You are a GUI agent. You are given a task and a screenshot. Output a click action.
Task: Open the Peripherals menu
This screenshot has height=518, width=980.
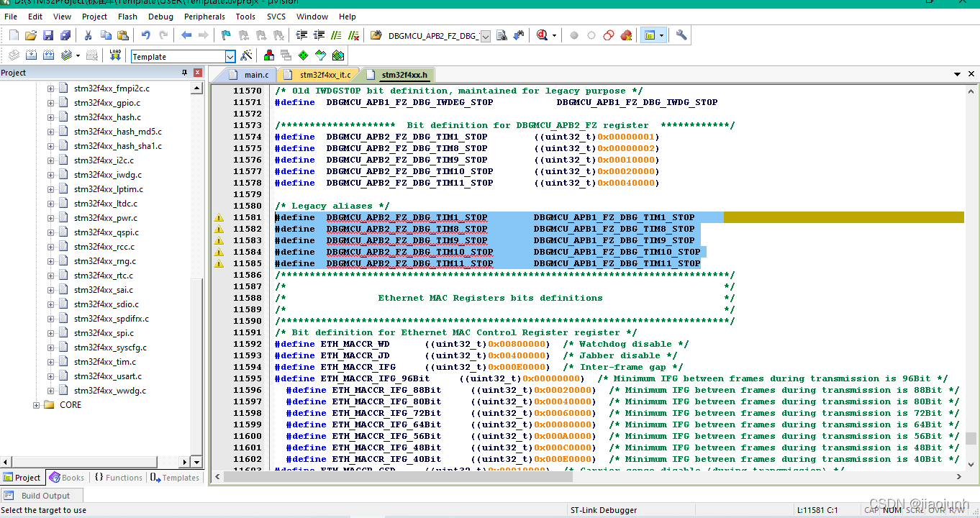[x=204, y=17]
